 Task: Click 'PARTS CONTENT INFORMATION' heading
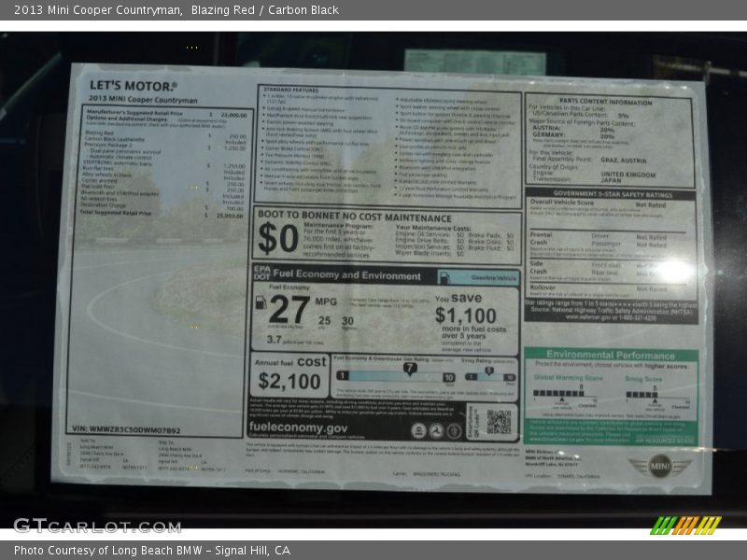tap(605, 102)
